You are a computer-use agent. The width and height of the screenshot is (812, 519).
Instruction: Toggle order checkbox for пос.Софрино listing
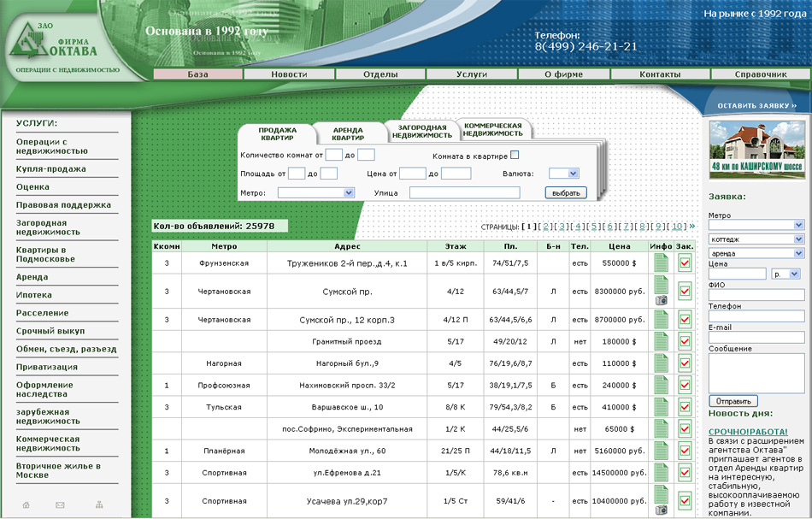pyautogui.click(x=685, y=429)
